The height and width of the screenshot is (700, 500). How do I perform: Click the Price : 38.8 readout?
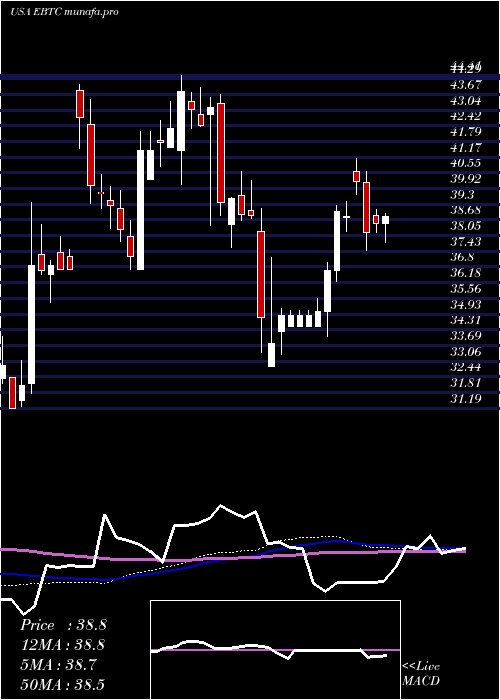(63, 625)
